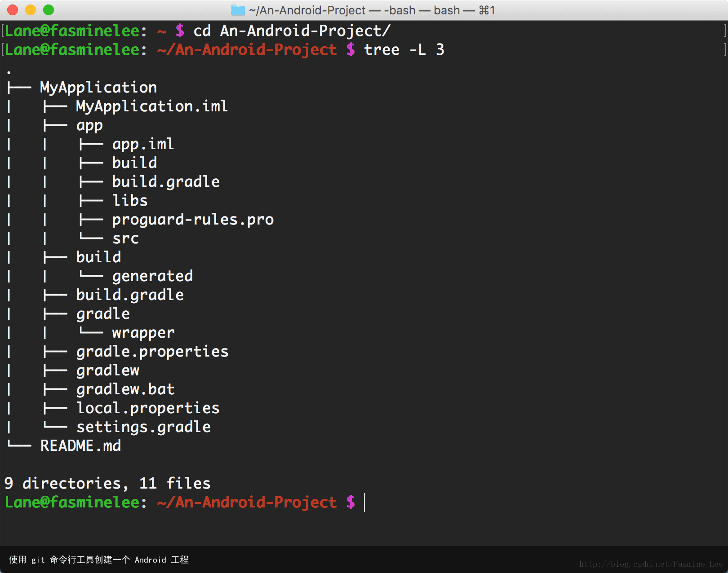Click the 'tree -L 3' command text
Image resolution: width=728 pixels, height=573 pixels.
click(404, 49)
